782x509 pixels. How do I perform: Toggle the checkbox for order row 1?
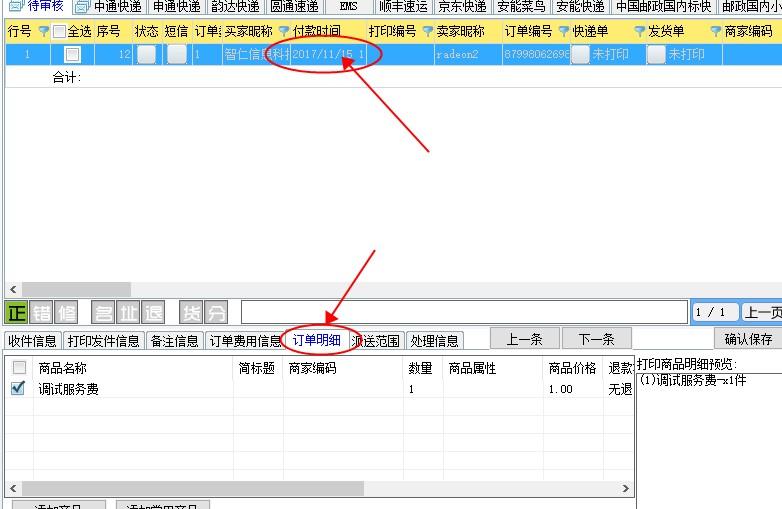[x=72, y=55]
